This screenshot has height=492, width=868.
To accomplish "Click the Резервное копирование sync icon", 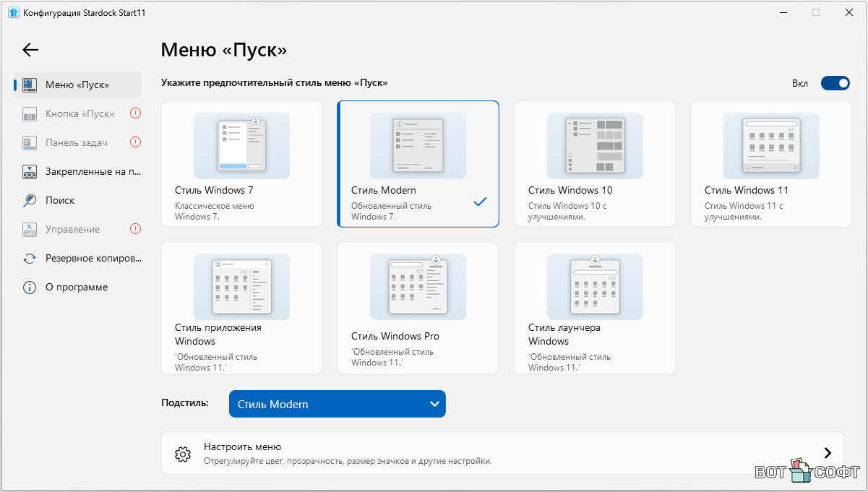I will tap(30, 258).
